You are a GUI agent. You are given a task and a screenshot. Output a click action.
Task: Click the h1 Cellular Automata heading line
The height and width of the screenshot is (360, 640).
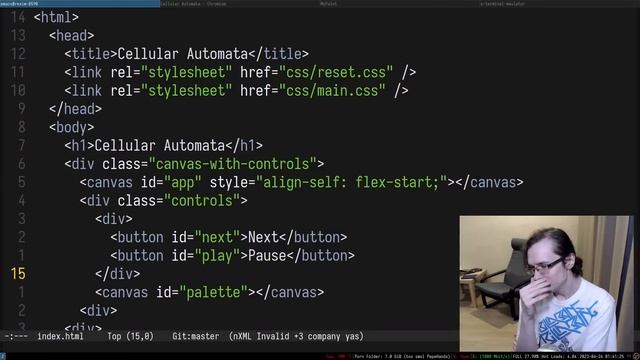click(x=163, y=146)
